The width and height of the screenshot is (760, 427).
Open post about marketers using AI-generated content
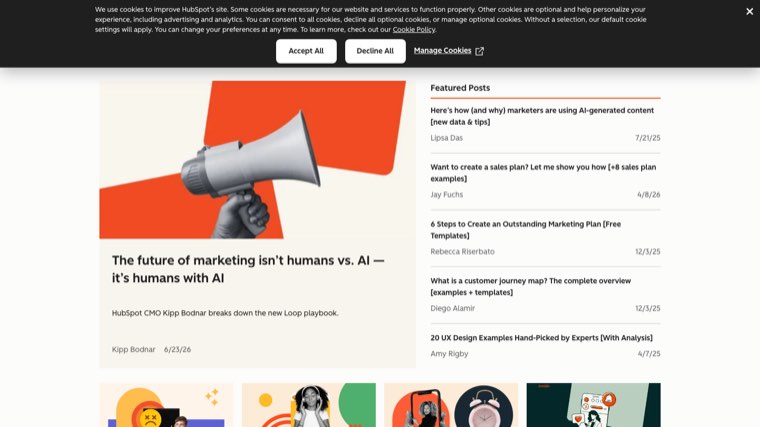tap(542, 116)
